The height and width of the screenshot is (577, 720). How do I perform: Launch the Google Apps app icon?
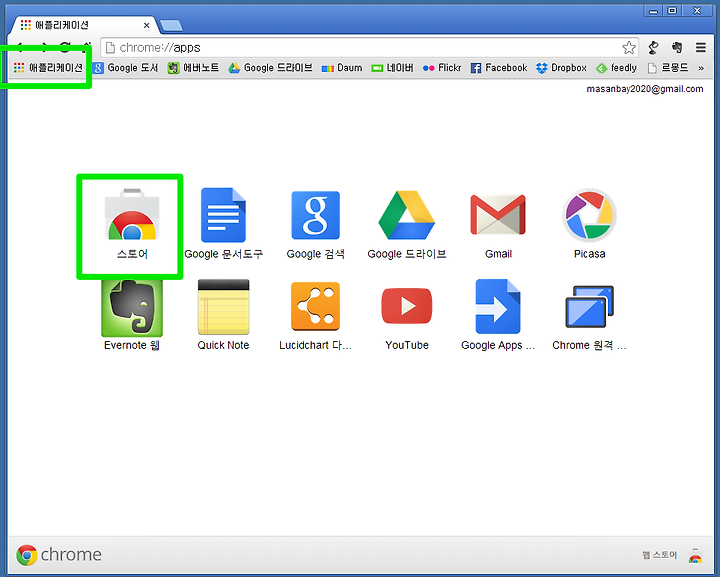click(498, 315)
